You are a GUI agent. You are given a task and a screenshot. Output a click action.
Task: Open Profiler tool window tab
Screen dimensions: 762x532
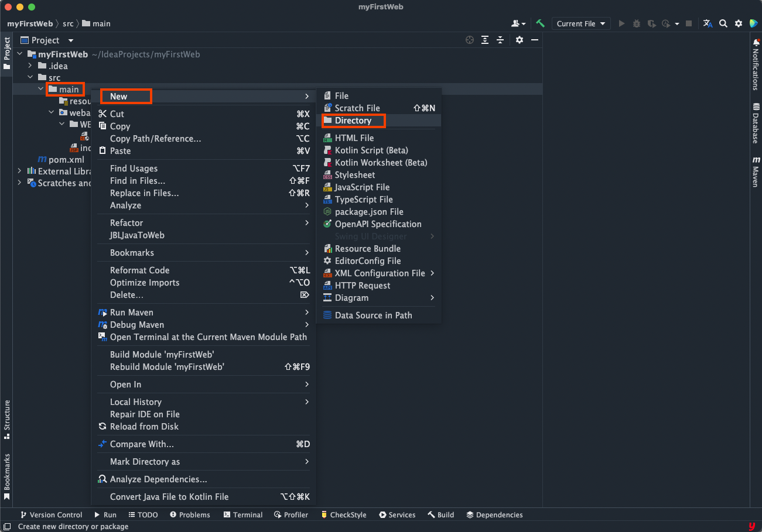(291, 514)
